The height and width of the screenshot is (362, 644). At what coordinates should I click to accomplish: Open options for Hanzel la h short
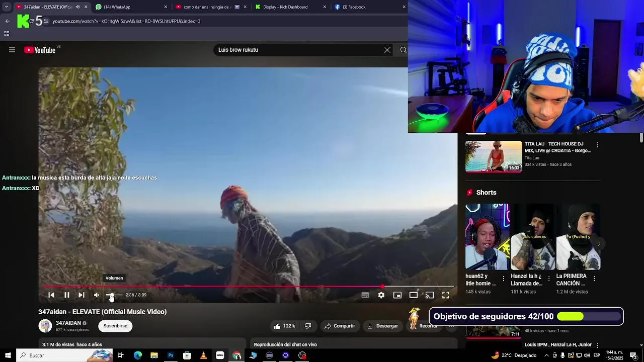click(x=549, y=279)
